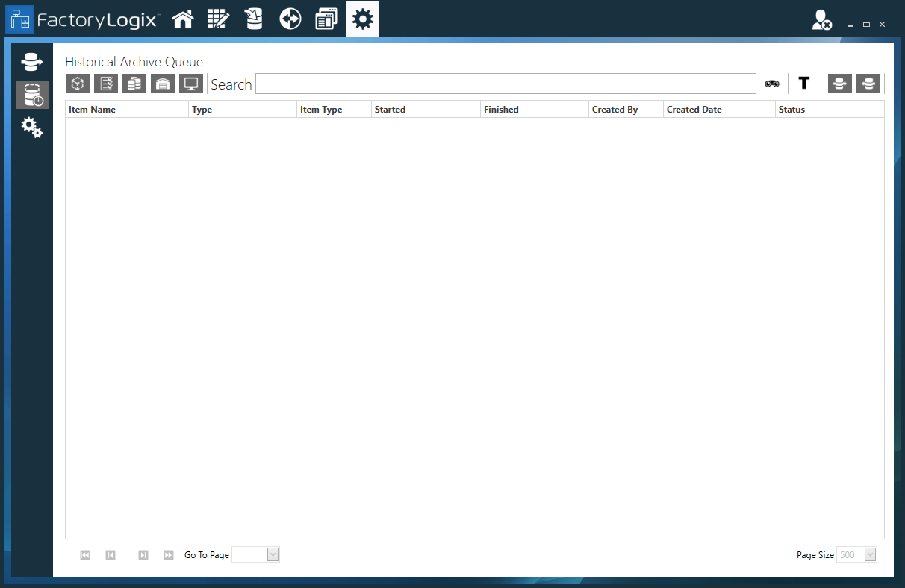905x588 pixels.
Task: Open the NPI design module icon
Action: (x=218, y=19)
